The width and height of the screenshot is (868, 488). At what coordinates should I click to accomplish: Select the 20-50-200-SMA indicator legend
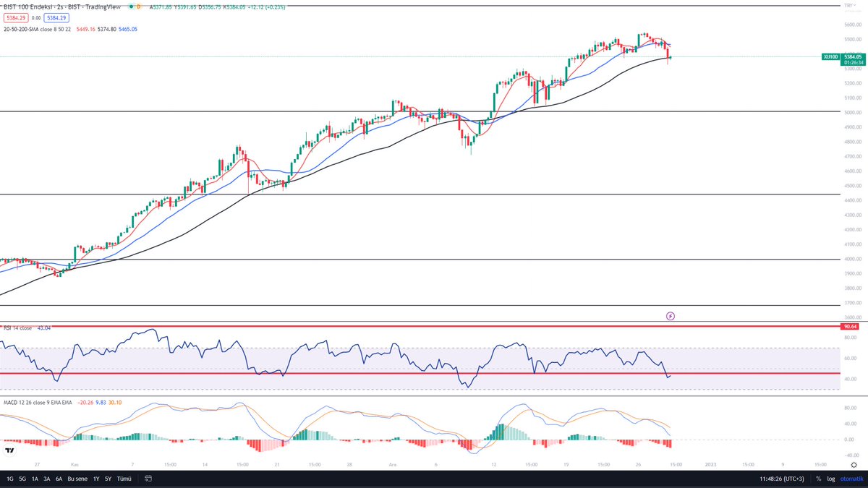[x=36, y=29]
